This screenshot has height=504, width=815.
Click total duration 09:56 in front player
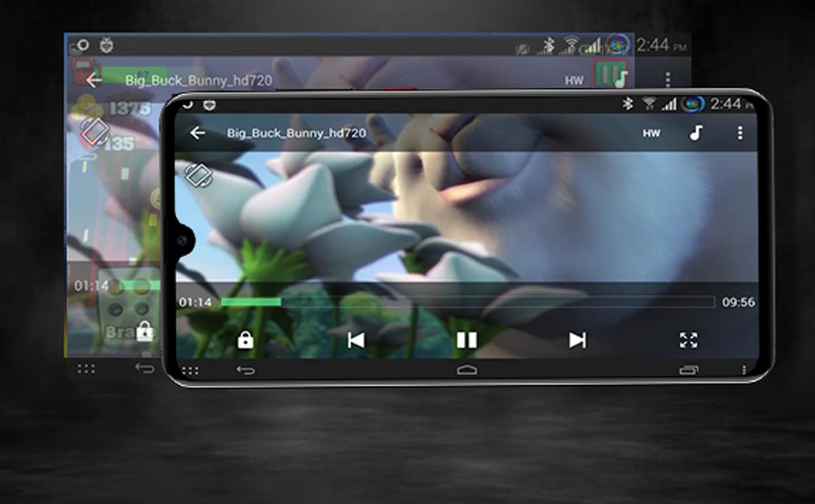(x=738, y=302)
